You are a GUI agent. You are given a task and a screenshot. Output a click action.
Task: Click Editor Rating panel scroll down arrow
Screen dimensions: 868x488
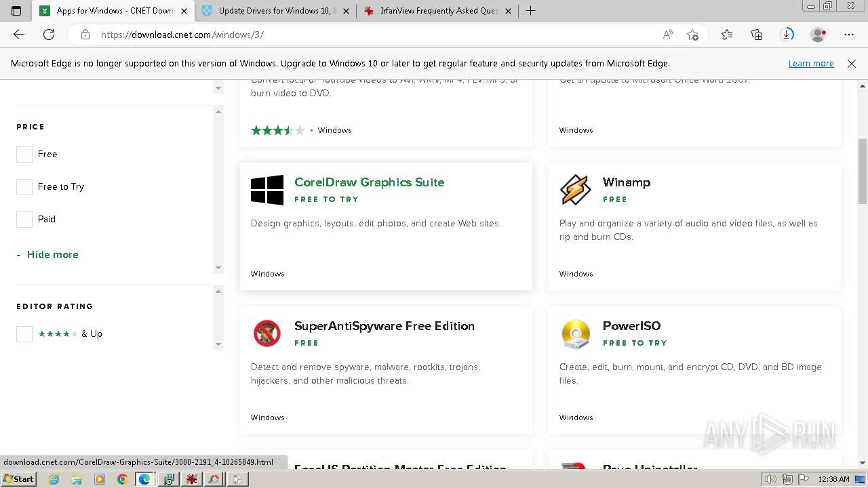[x=218, y=344]
